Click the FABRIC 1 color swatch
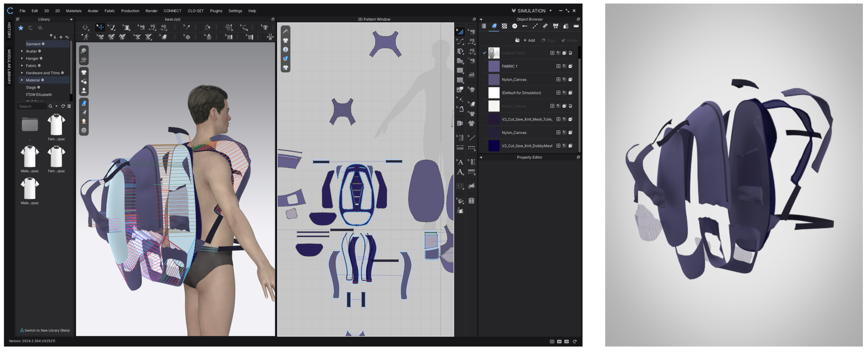This screenshot has width=868, height=352. [494, 66]
